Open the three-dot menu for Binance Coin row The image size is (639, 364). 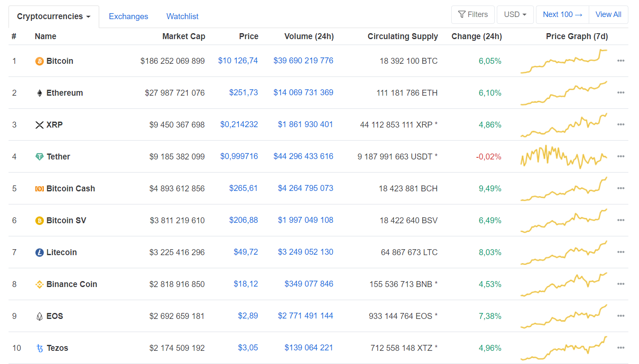(x=621, y=284)
